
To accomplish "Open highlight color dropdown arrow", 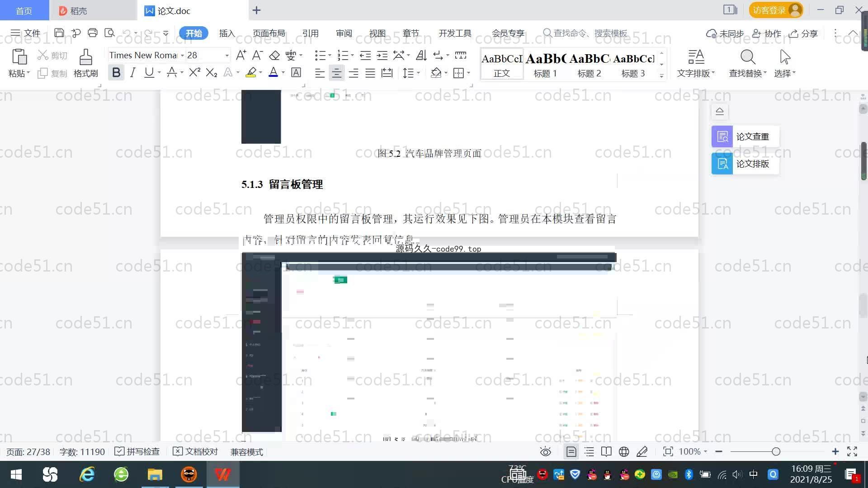I will point(260,72).
